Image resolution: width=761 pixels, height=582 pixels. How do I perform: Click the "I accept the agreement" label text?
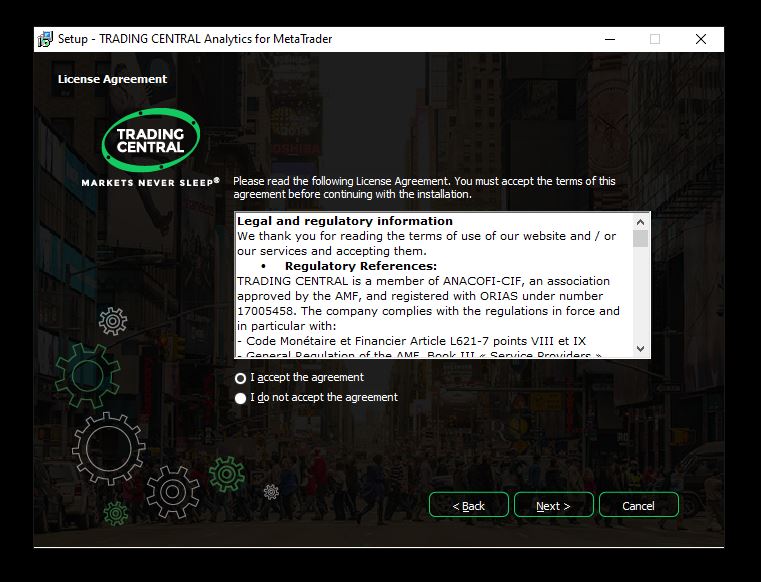307,378
